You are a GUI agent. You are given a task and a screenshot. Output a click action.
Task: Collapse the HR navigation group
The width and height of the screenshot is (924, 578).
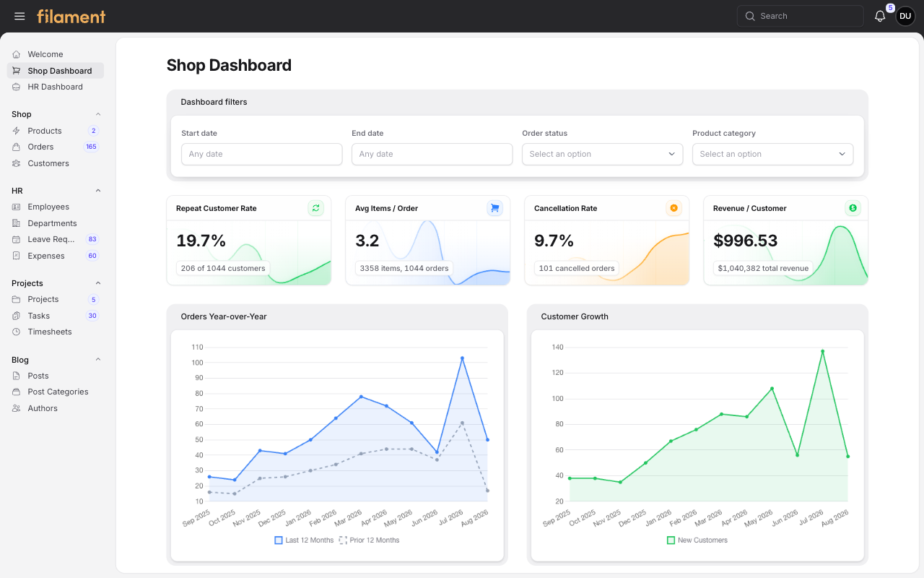point(98,191)
